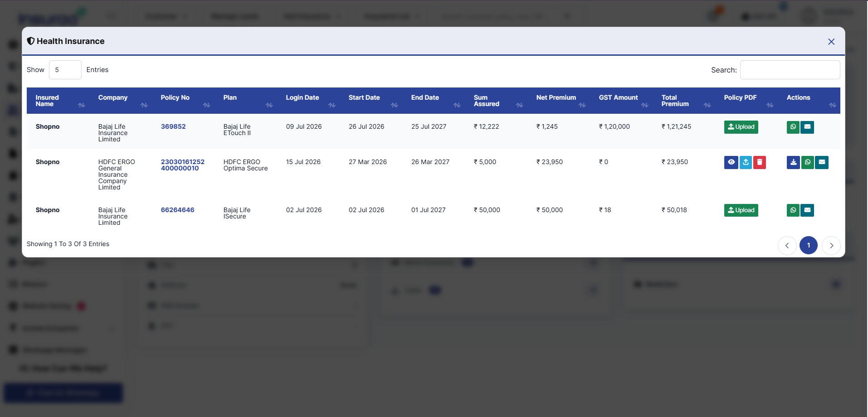Click the total premium ₹ 50,018
Image resolution: width=868 pixels, height=417 pixels.
[x=674, y=210]
